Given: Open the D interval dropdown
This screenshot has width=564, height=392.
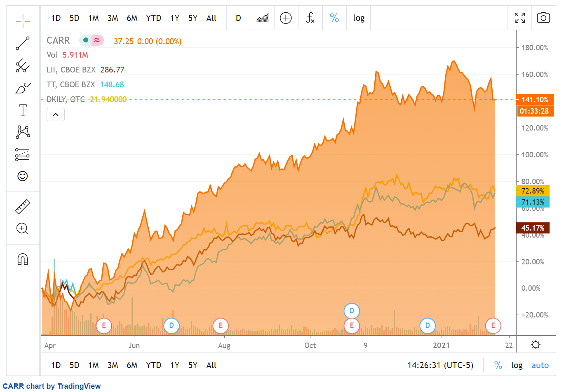Looking at the screenshot, I should [238, 18].
